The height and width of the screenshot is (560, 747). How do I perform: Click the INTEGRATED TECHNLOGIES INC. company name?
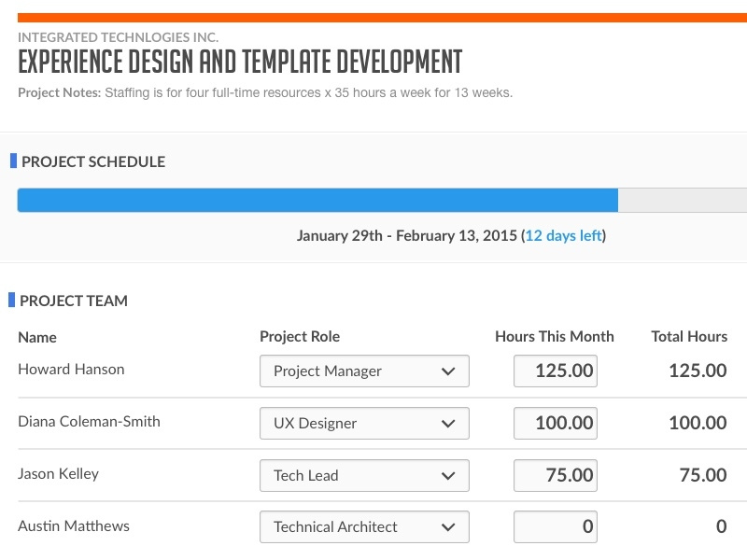(x=118, y=37)
